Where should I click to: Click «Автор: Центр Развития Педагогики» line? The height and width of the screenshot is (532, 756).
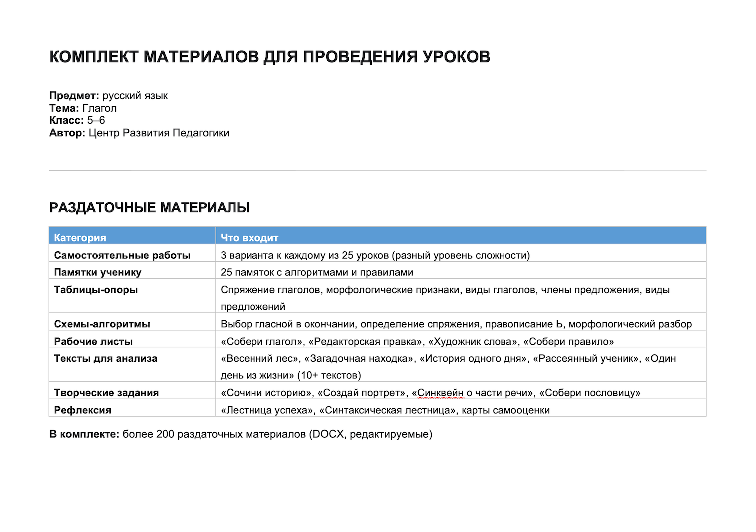point(139,133)
